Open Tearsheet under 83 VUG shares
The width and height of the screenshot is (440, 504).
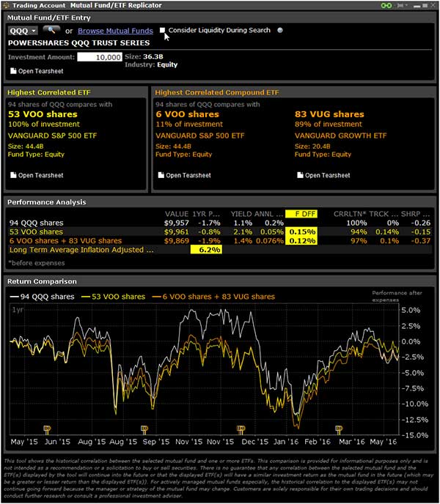[x=323, y=175]
